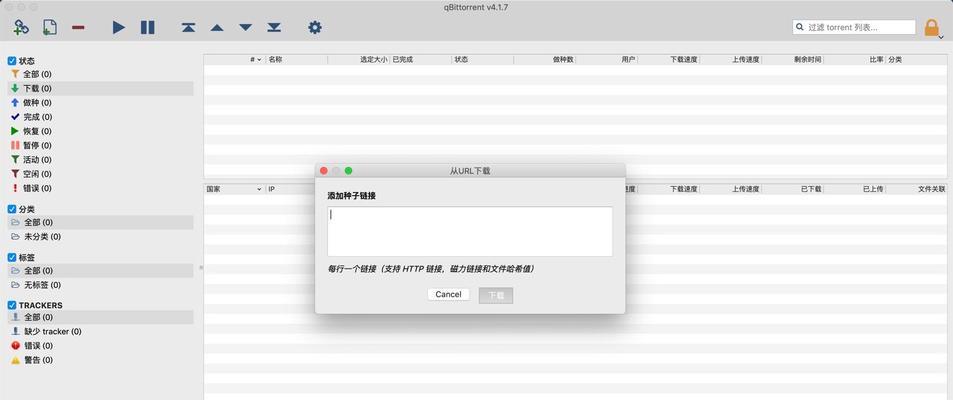Click the move up in queue arrow
Viewport: 953px width, 400px height.
217,28
